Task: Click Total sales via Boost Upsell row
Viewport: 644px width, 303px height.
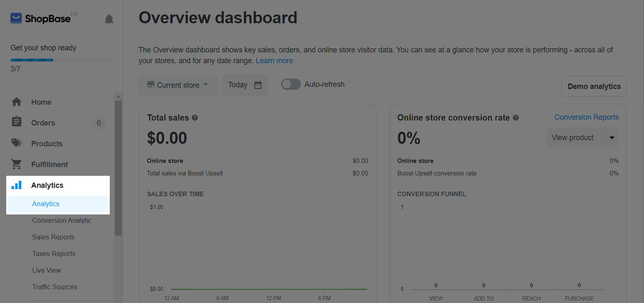Action: [258, 173]
